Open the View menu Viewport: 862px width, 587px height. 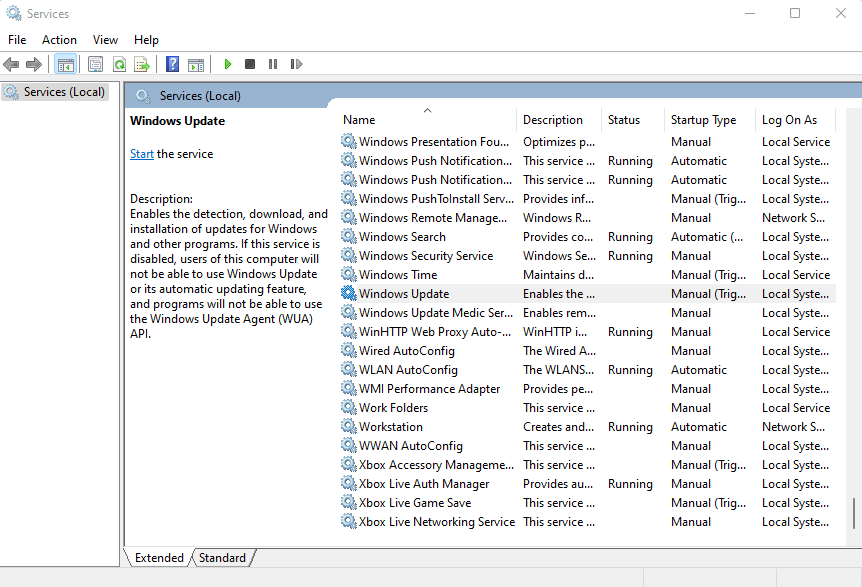[105, 40]
